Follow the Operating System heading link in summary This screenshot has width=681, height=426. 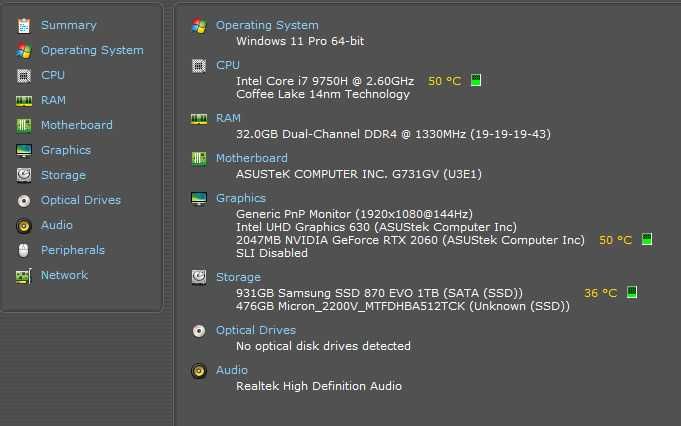click(x=267, y=25)
